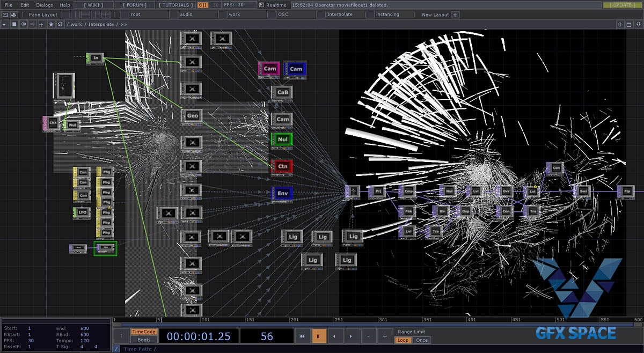Open the File menu
The image size is (644, 353).
(8, 5)
